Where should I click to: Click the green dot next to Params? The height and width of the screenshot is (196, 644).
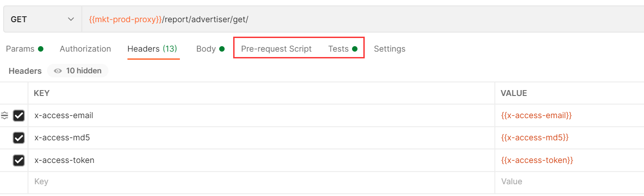[41, 49]
